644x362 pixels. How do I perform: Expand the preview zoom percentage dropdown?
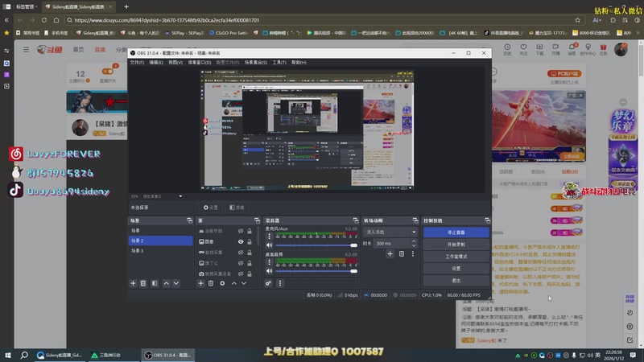[x=180, y=195]
